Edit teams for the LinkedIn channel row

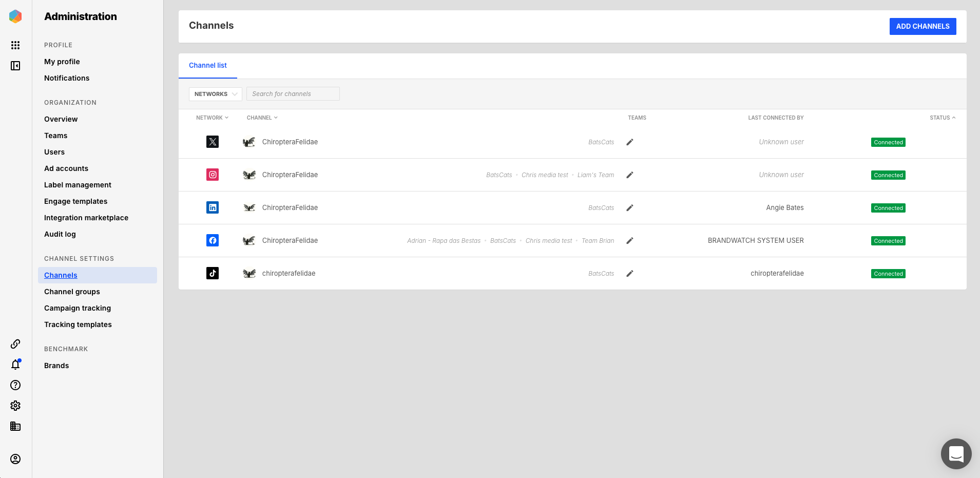630,208
